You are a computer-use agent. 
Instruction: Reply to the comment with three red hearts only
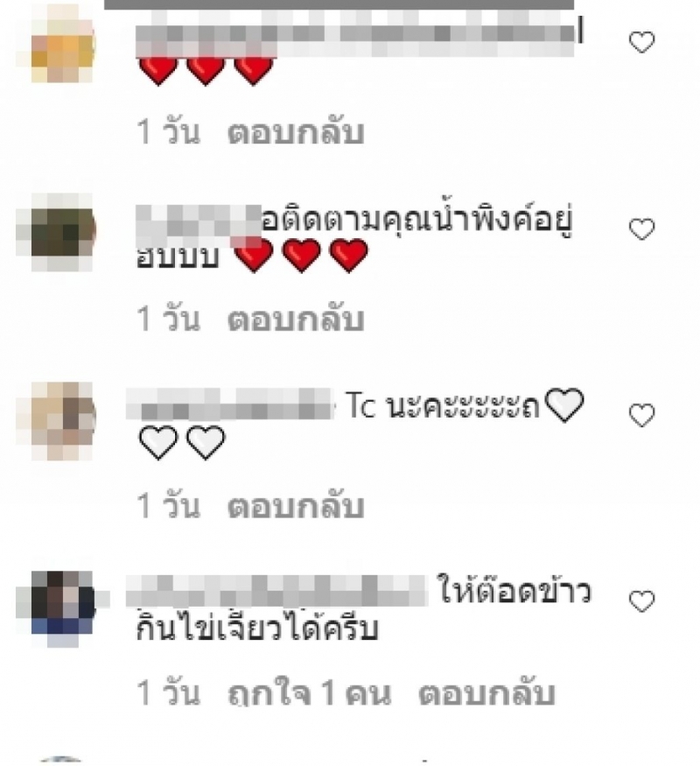click(x=296, y=132)
